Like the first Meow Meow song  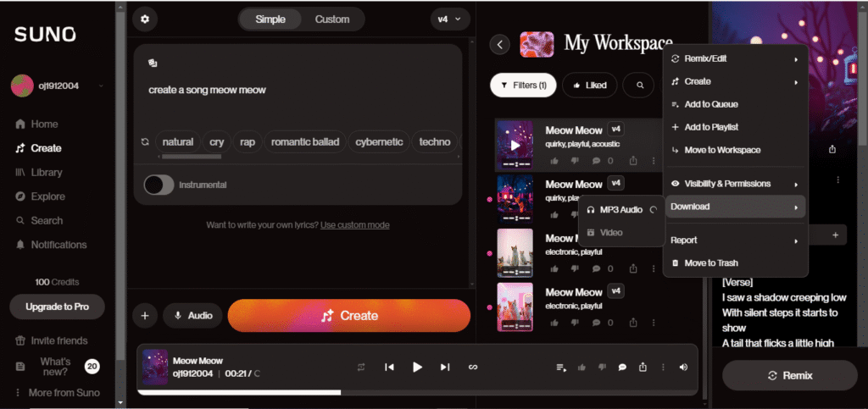click(x=554, y=161)
